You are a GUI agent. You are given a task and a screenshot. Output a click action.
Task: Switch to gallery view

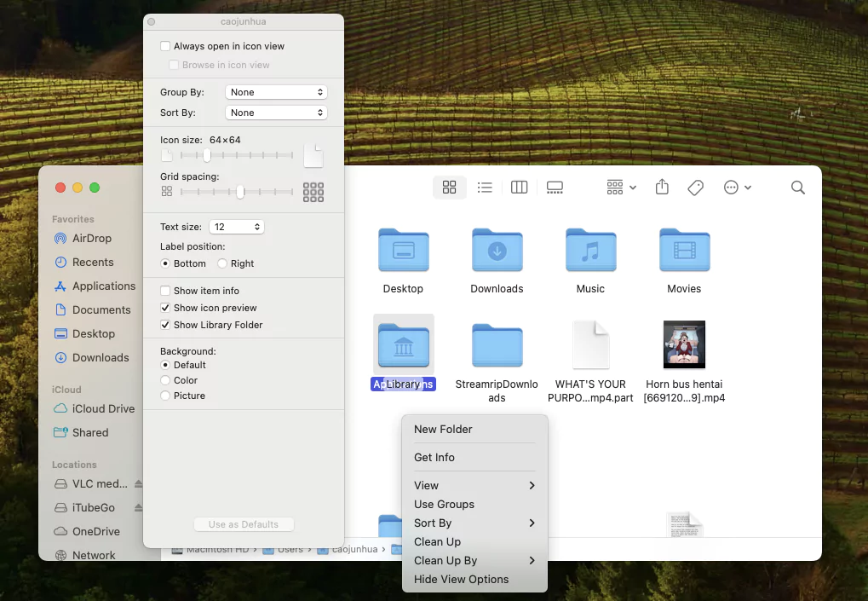(x=555, y=187)
